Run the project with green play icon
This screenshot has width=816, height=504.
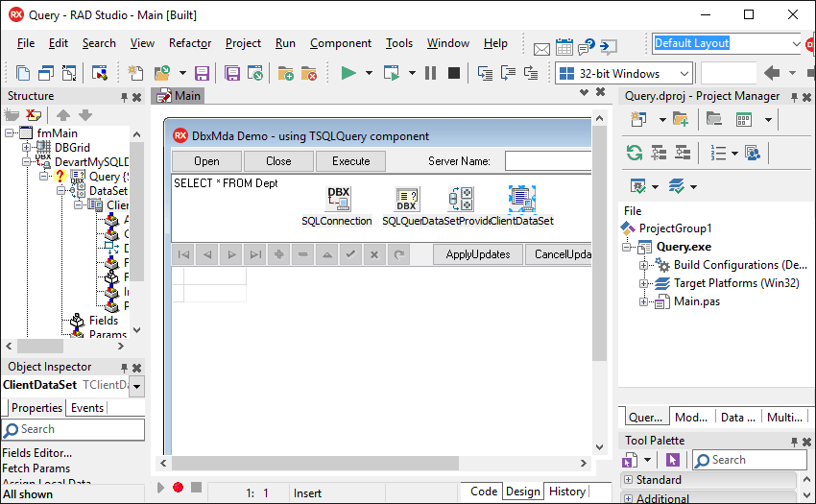pos(348,73)
